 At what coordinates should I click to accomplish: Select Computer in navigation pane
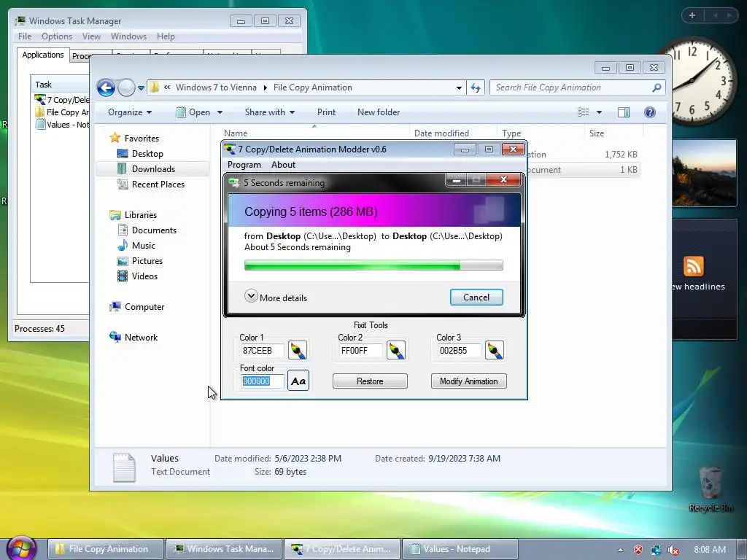coord(144,307)
